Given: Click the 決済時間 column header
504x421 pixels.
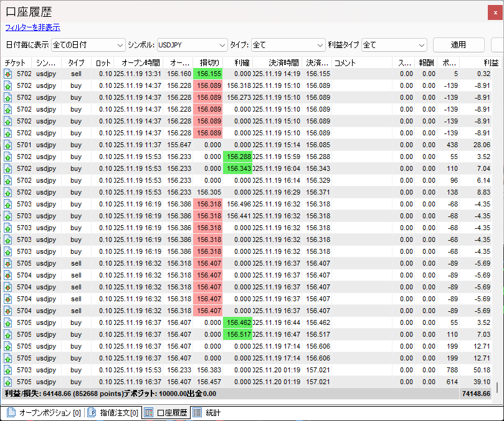Looking at the screenshot, I should tap(284, 62).
